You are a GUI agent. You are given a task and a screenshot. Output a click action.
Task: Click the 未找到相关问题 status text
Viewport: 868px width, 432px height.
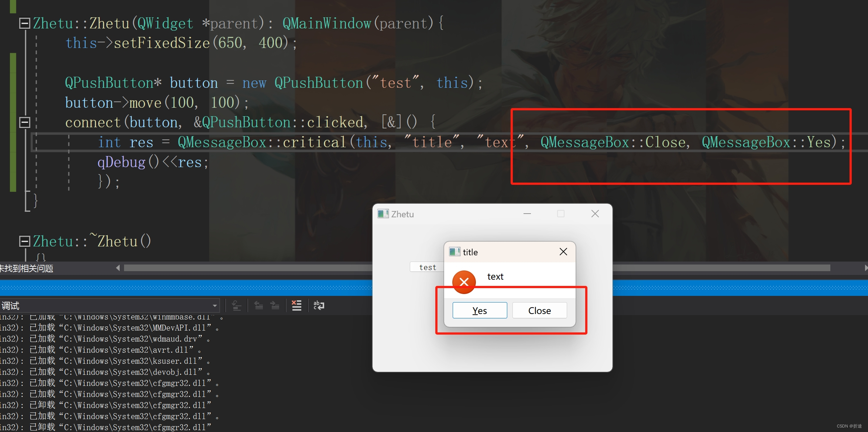(x=27, y=268)
